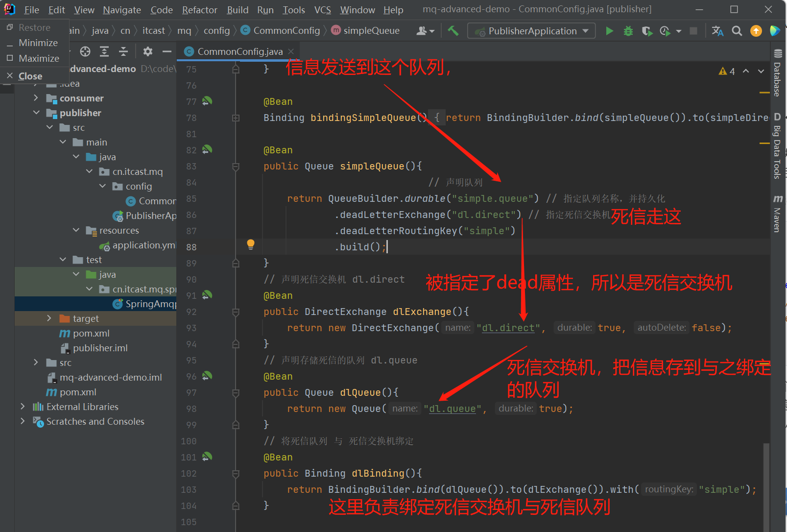Close the CommonConfig.java tab
787x532 pixels.
click(x=291, y=51)
